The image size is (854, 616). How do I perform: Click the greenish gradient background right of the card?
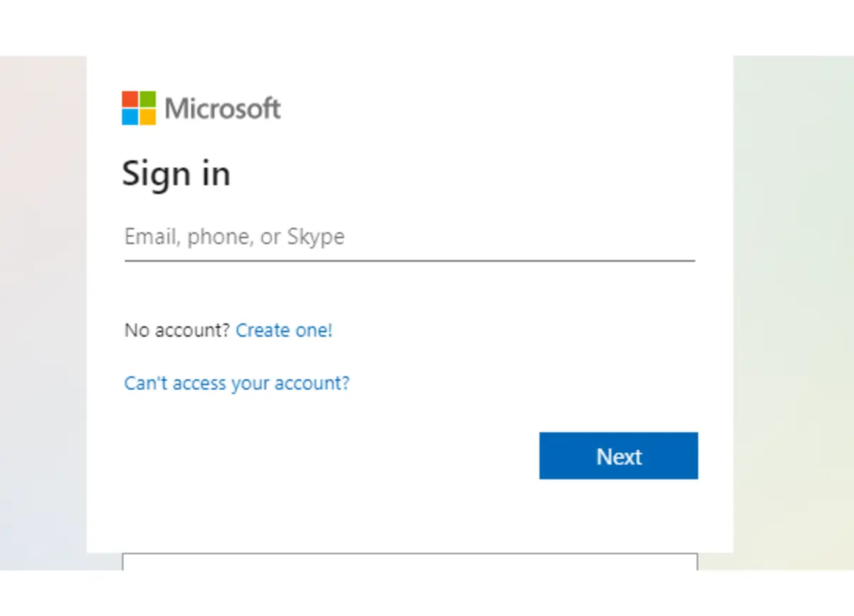point(794,313)
